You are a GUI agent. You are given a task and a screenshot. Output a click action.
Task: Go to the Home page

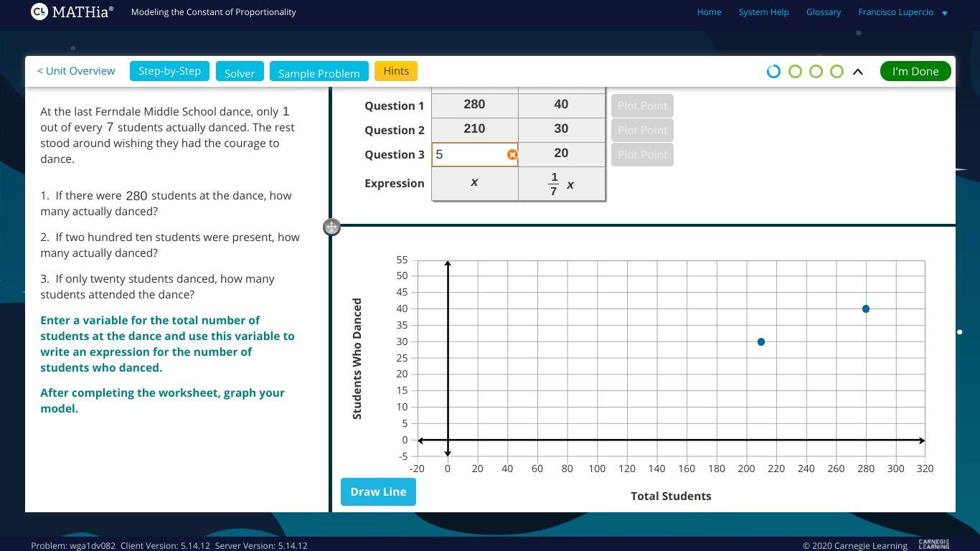pos(709,12)
